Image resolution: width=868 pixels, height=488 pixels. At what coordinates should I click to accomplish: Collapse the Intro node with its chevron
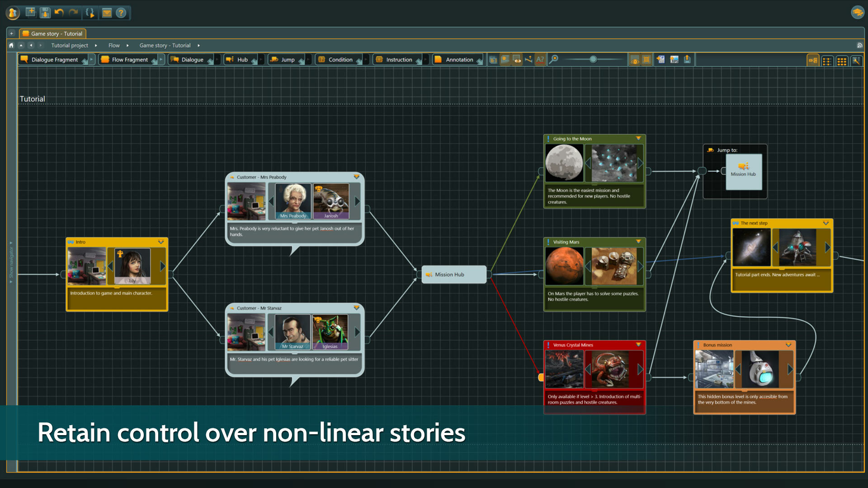tap(161, 242)
